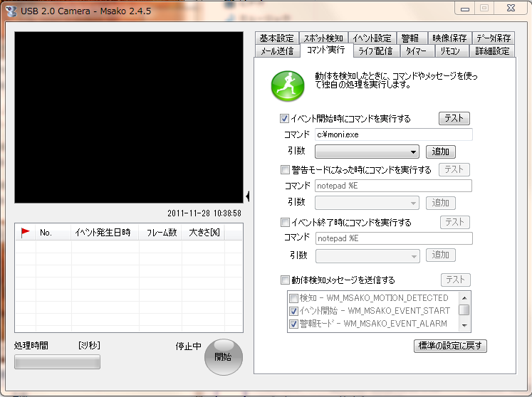The width and height of the screenshot is (532, 397).
Task: Open the 引数 dropdown for event start
Action: click(x=367, y=152)
